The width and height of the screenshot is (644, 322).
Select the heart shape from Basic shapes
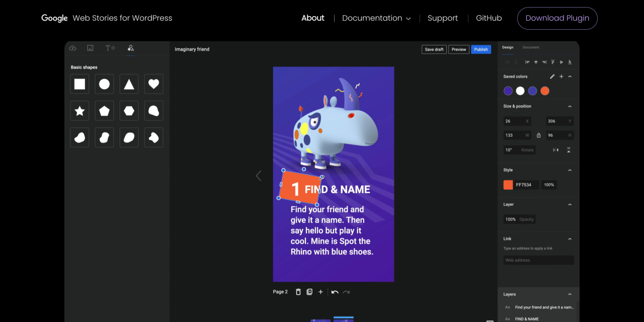153,84
